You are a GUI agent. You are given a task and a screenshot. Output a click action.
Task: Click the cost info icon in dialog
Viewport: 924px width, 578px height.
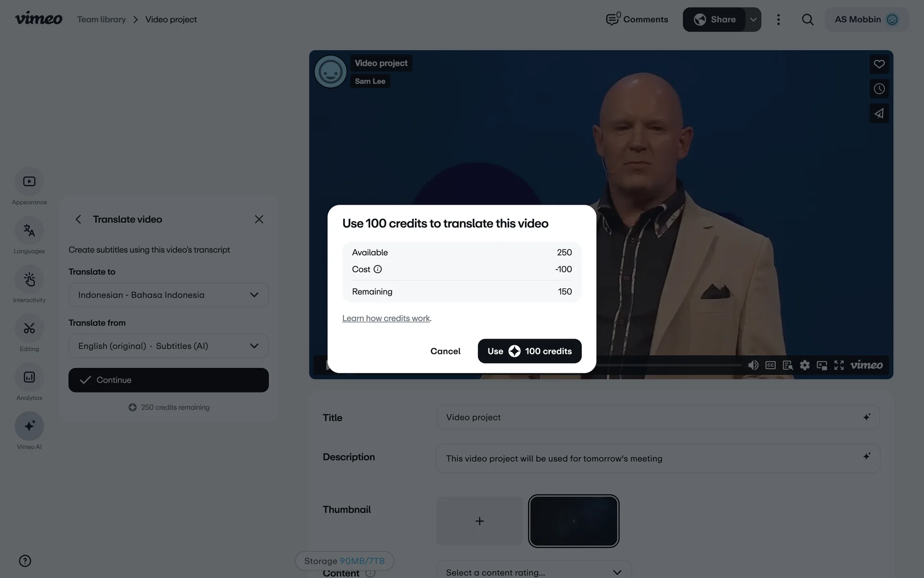pyautogui.click(x=378, y=269)
